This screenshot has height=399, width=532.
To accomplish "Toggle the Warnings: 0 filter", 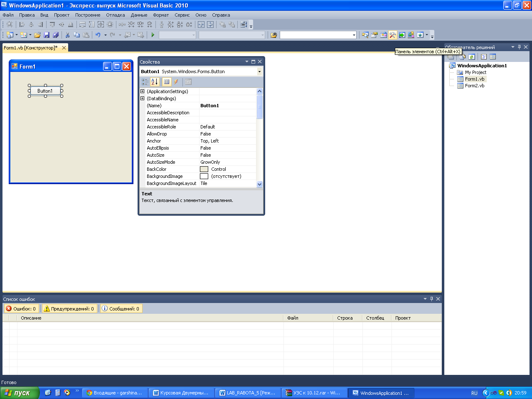I will pyautogui.click(x=70, y=309).
